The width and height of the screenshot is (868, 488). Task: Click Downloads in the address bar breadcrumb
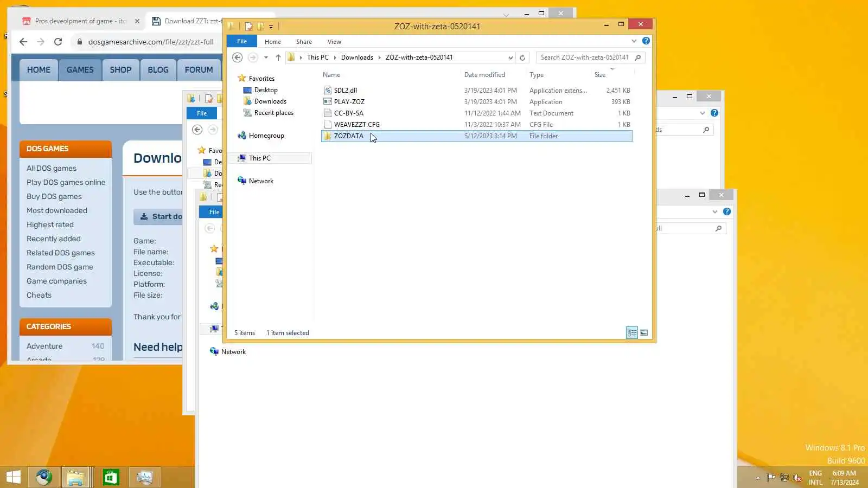357,57
